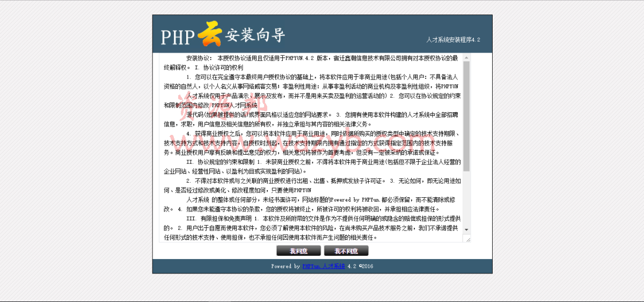The image size is (644, 302).
Task: Click the line beginning III. 有限担保和免责声明
Action: pos(311,228)
